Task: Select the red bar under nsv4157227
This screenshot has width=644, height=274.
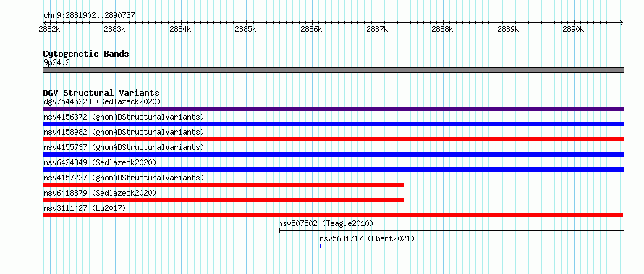Action: (x=224, y=185)
